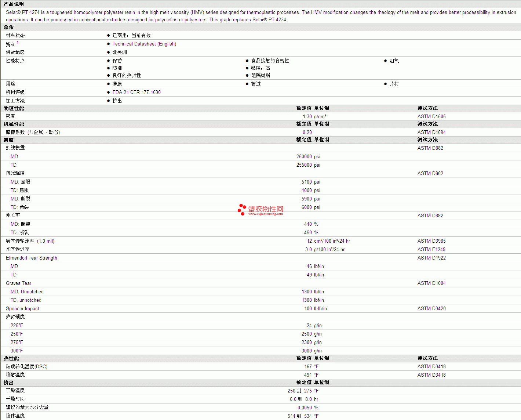521x420 pixels.
Task: Click the 250°F heat seal row
Action: 260,334
